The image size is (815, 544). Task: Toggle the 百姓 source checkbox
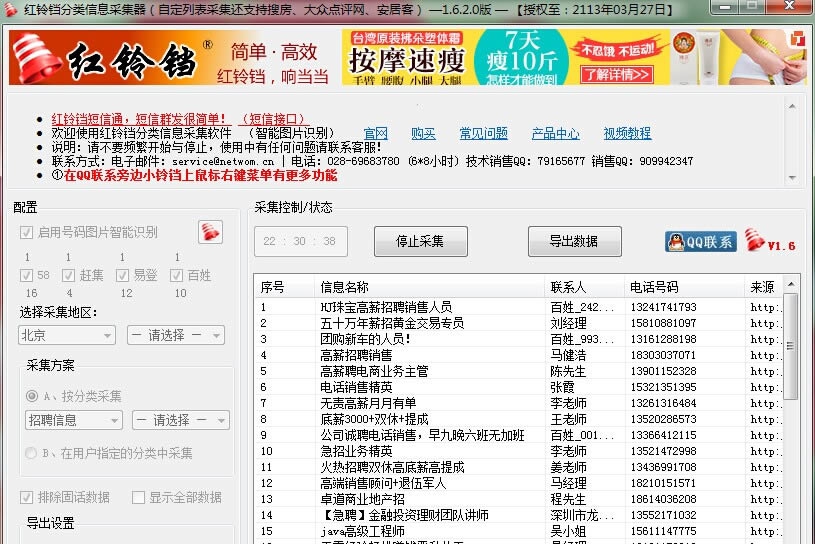[x=177, y=275]
